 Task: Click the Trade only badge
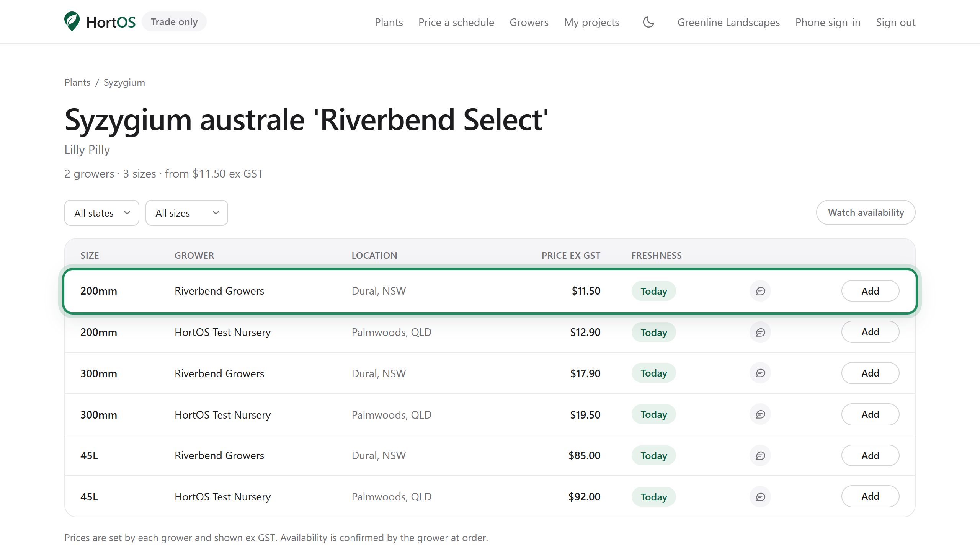(174, 22)
